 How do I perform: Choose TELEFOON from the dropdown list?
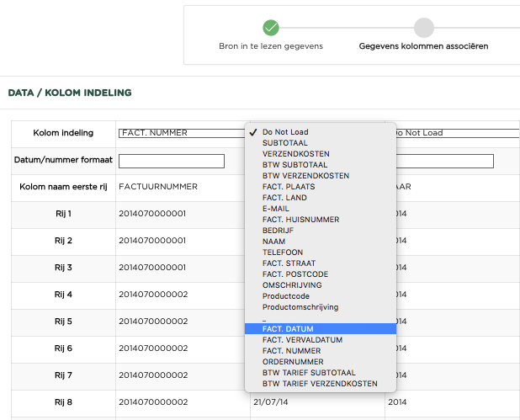click(283, 253)
